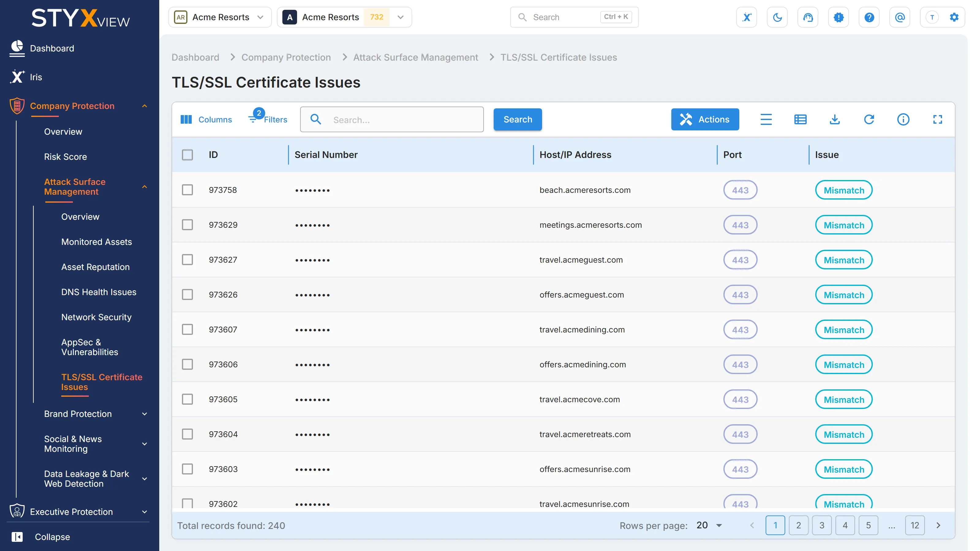This screenshot has width=980, height=551.
Task: Tick the checkbox for ID 973604
Action: point(187,434)
